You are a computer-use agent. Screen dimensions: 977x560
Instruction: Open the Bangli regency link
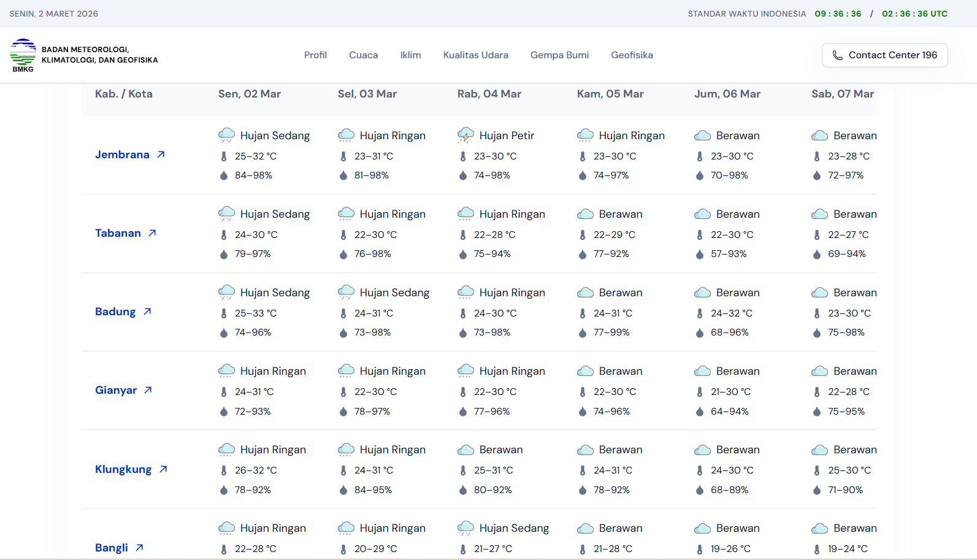click(x=112, y=548)
